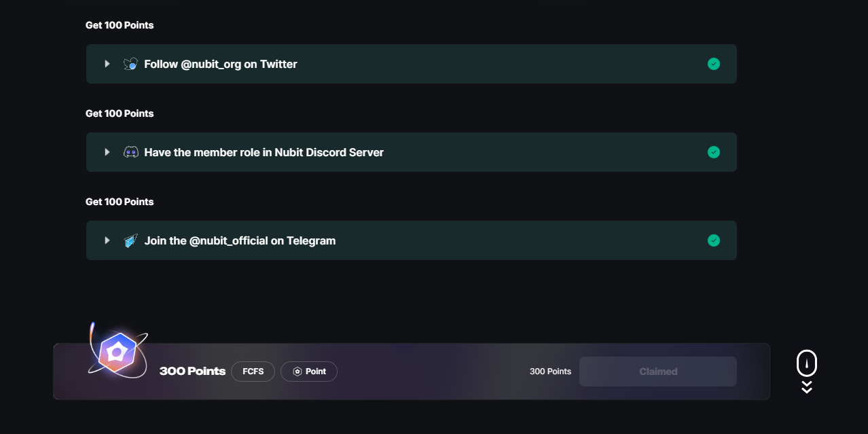Click Have the member role in Nubit Discord Server
Viewport: 868px width, 434px height.
(264, 152)
